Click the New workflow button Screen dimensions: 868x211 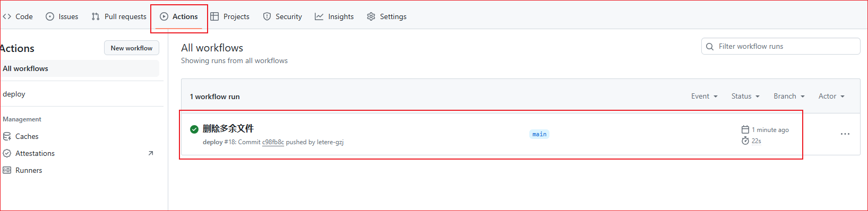click(x=132, y=48)
